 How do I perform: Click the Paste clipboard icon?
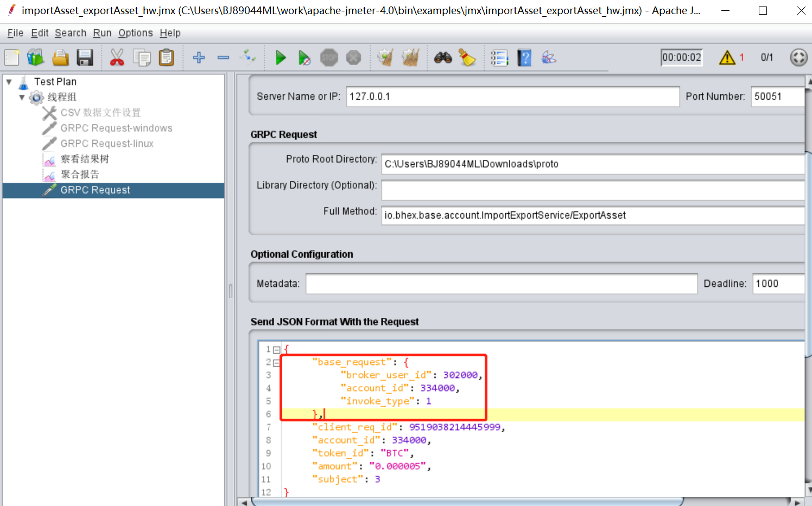point(166,57)
